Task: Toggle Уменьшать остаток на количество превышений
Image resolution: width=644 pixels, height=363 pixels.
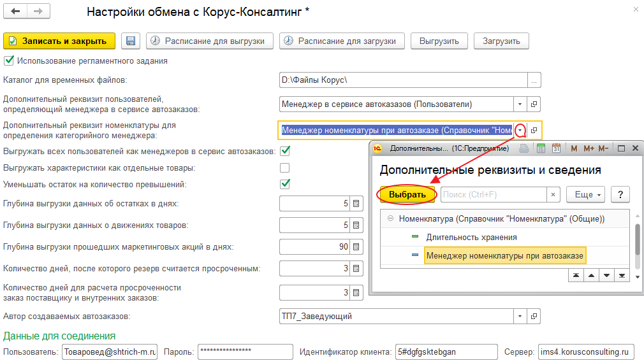Action: (284, 184)
